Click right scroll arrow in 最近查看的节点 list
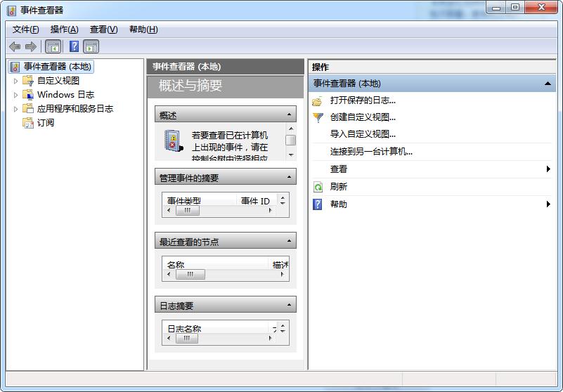563x392 pixels. point(283,274)
